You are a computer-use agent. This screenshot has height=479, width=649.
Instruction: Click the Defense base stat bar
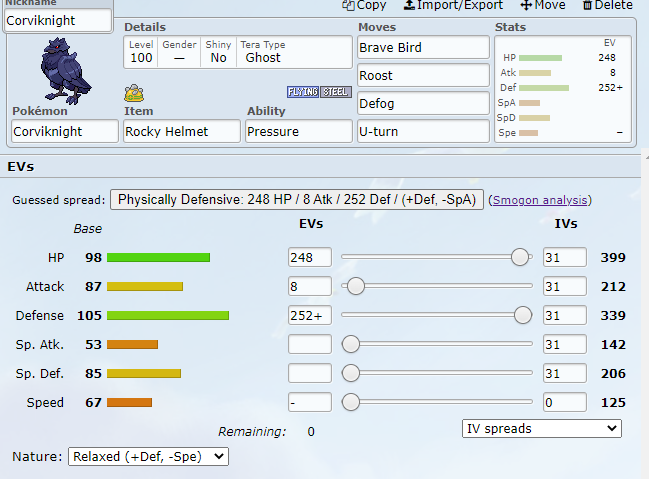[x=168, y=315]
